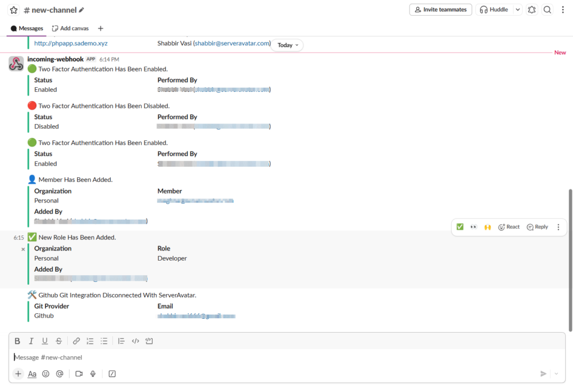Mention someone using the @ icon

pyautogui.click(x=59, y=374)
